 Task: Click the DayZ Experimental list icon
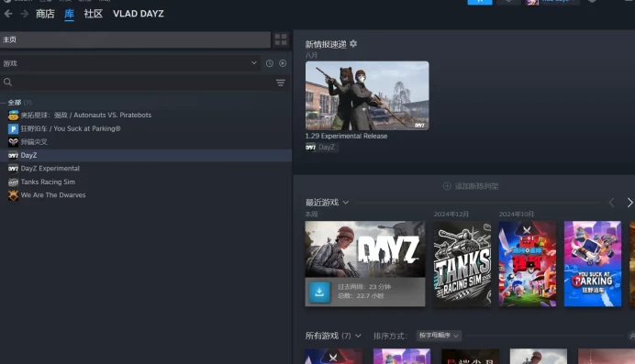coord(14,169)
